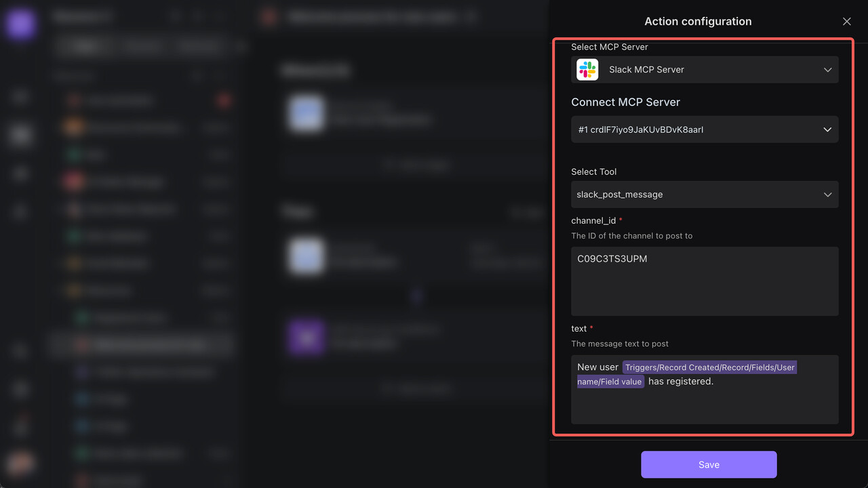Screen dimensions: 868x488
Task: Click the channel_id field containing C09C3TS3UPM
Action: click(x=704, y=281)
